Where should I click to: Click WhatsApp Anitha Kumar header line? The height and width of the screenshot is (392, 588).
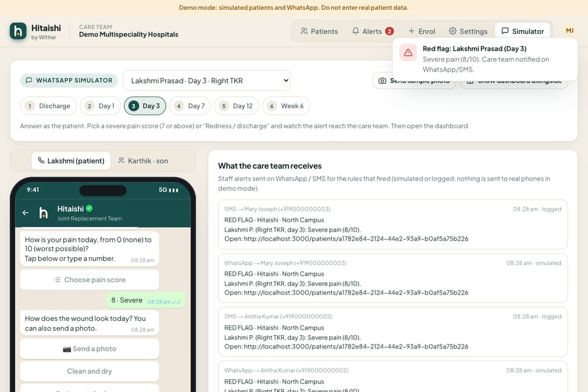pos(286,371)
